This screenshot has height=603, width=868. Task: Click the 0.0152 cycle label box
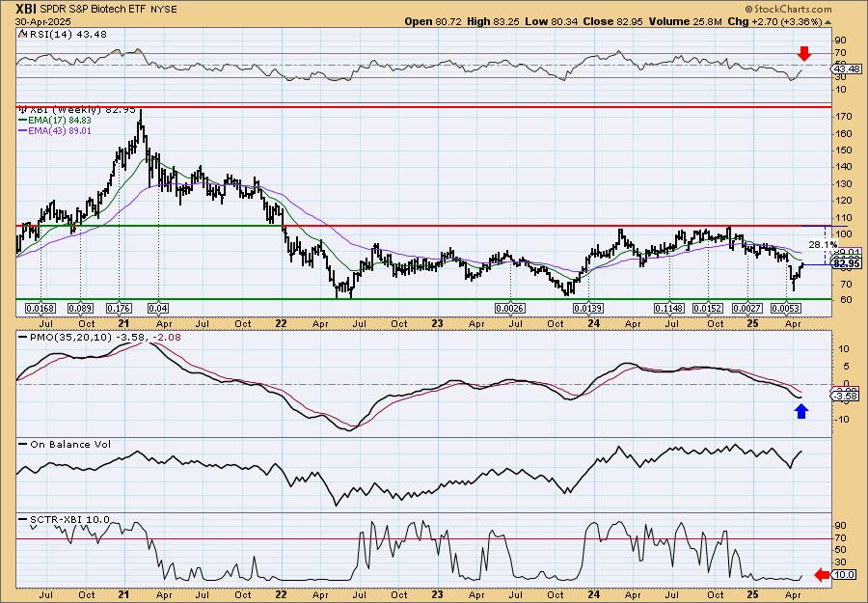click(x=708, y=309)
